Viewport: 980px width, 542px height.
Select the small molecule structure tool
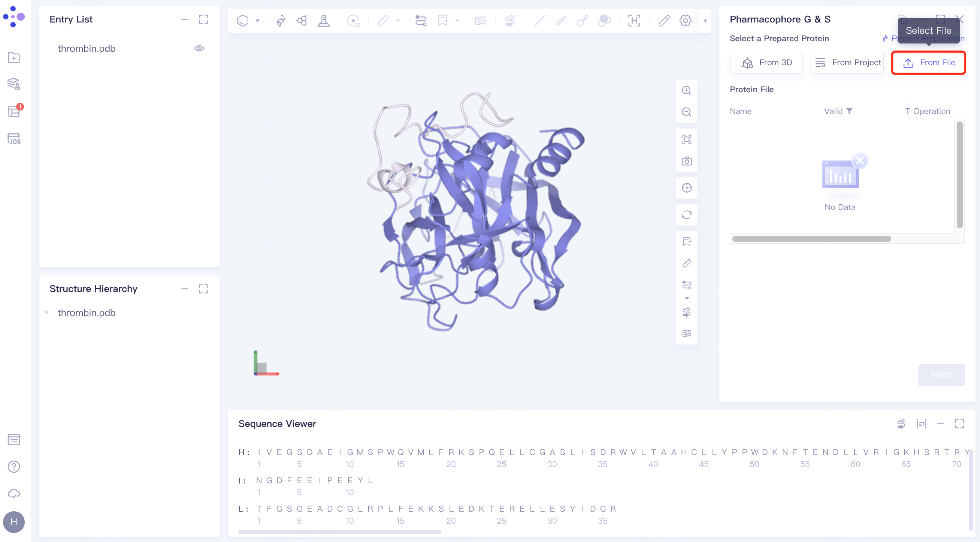pyautogui.click(x=302, y=21)
